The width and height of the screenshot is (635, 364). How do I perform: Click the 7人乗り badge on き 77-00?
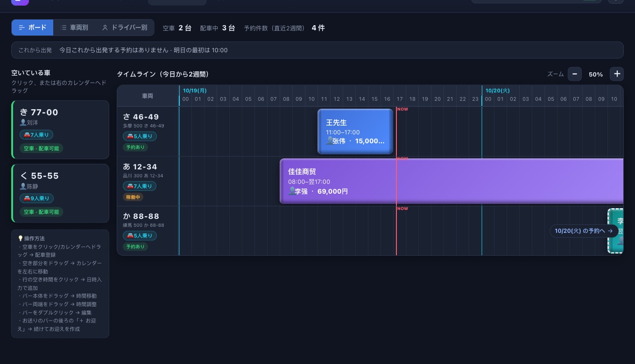pyautogui.click(x=36, y=135)
